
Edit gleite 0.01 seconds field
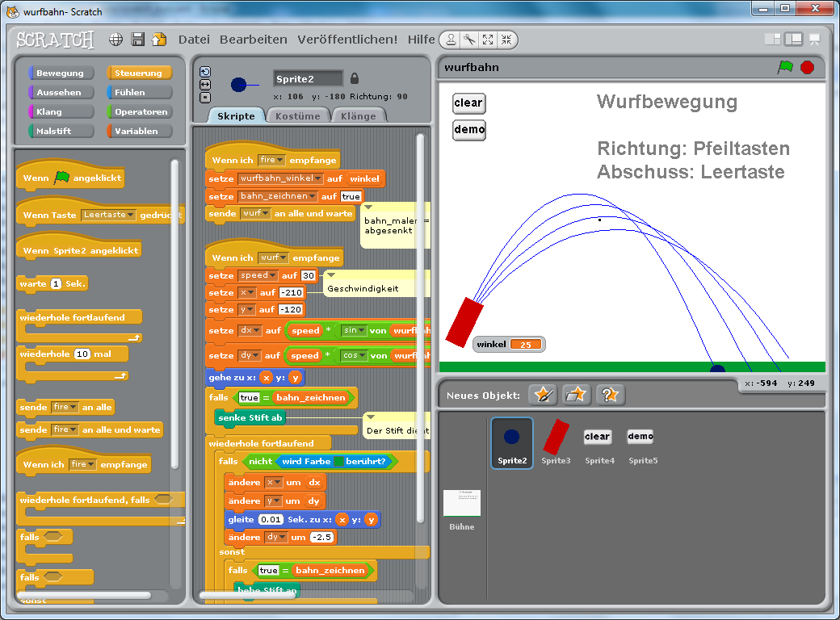click(x=271, y=519)
